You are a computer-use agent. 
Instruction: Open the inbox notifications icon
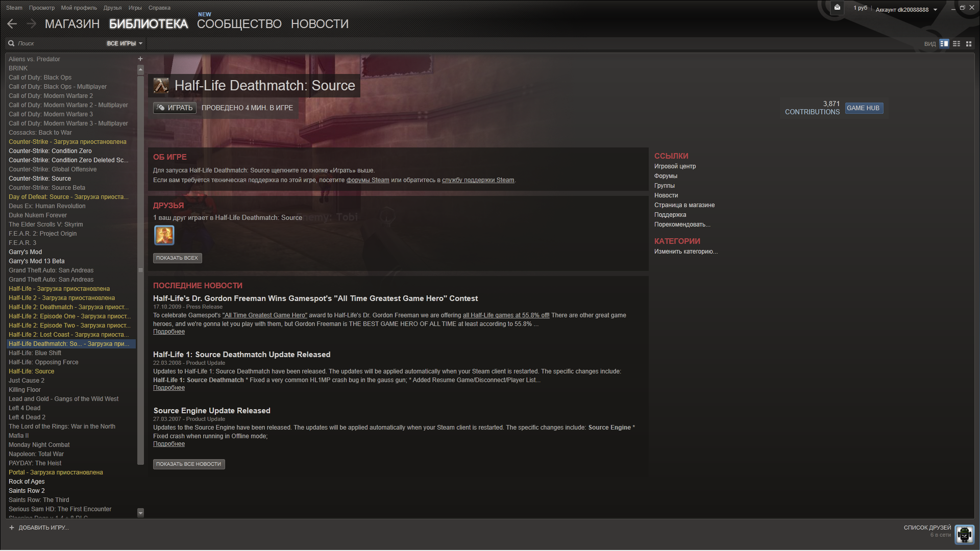coord(837,8)
